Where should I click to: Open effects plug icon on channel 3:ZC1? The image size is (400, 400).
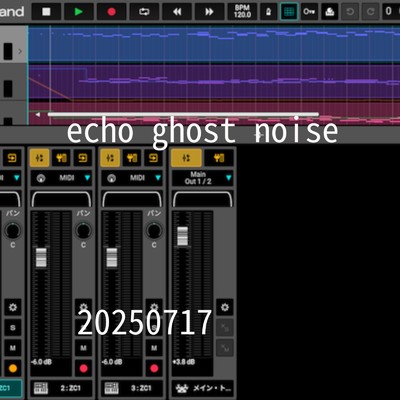tap(132, 158)
